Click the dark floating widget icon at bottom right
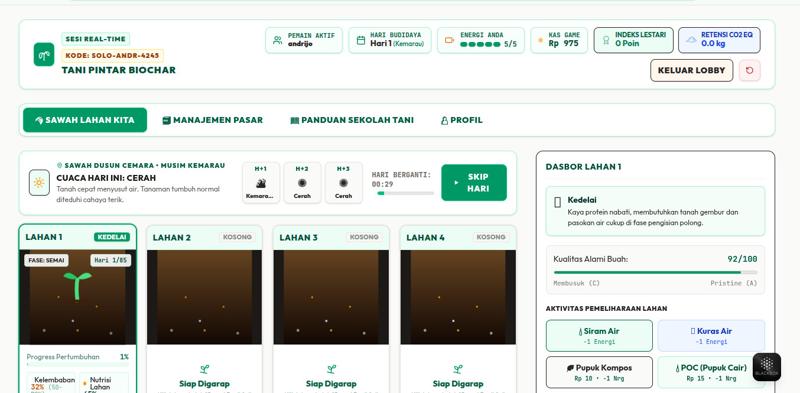Image resolution: width=800 pixels, height=393 pixels. pyautogui.click(x=767, y=366)
